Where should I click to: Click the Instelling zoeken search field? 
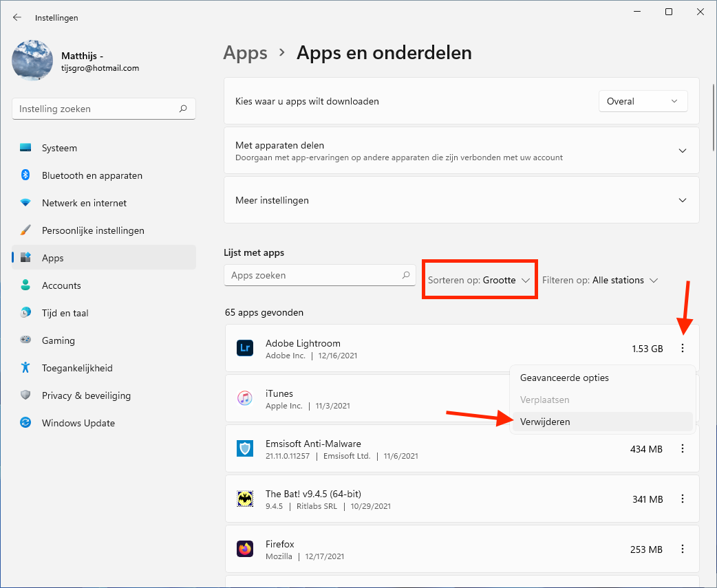pyautogui.click(x=96, y=109)
